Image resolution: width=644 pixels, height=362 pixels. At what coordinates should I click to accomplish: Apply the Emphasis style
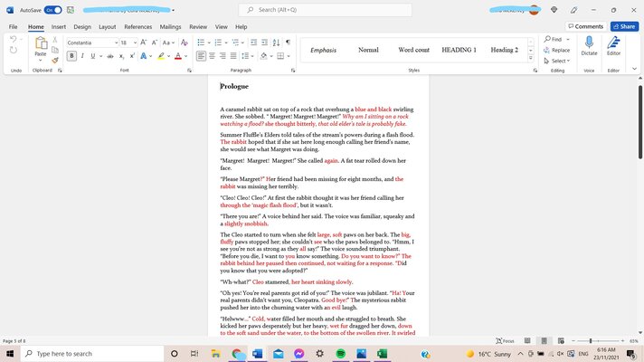323,50
